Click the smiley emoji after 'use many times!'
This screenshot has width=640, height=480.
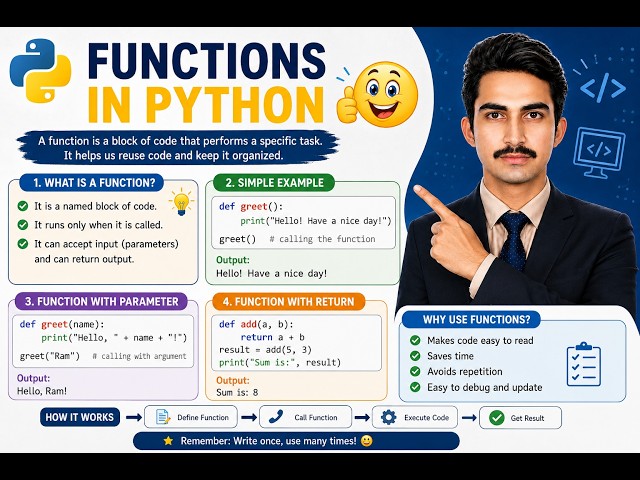point(367,441)
